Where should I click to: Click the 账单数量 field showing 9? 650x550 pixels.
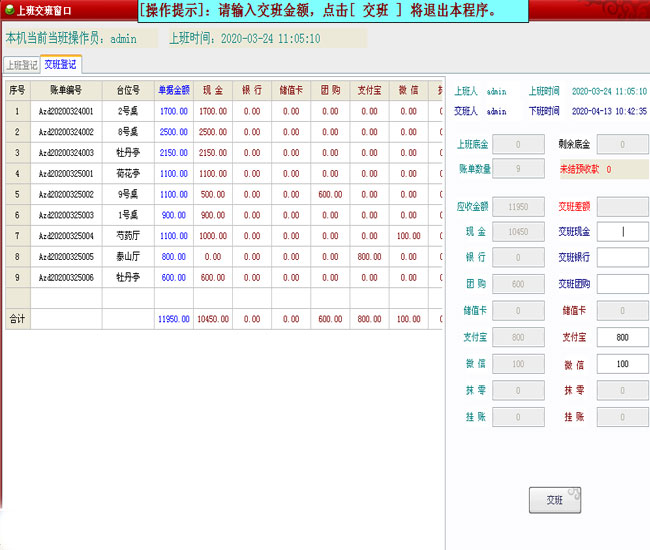point(518,169)
